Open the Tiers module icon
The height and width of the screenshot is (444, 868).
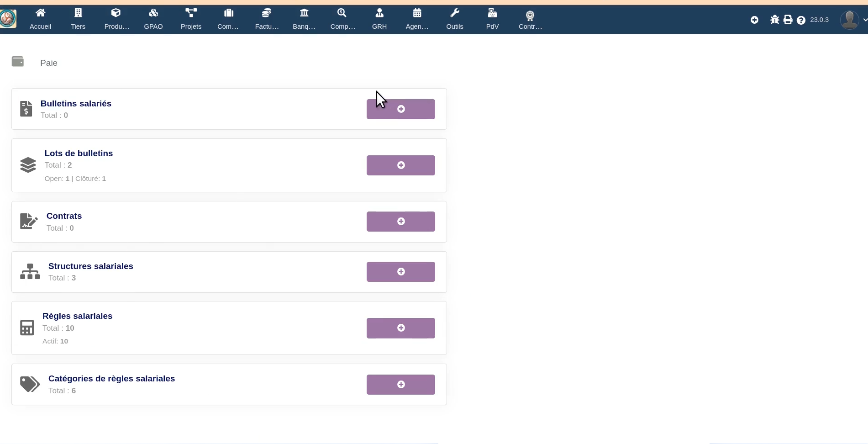[78, 13]
